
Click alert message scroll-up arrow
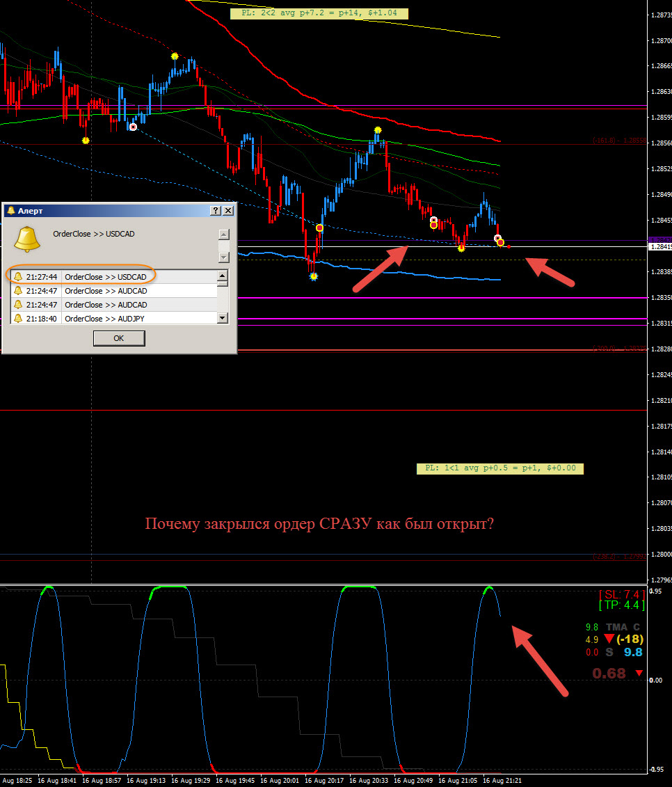click(224, 234)
